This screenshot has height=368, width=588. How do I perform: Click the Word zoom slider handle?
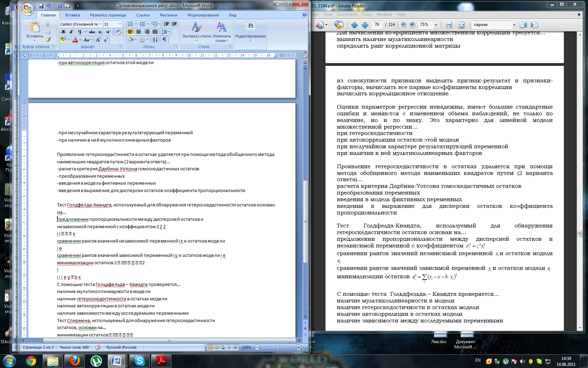click(278, 347)
